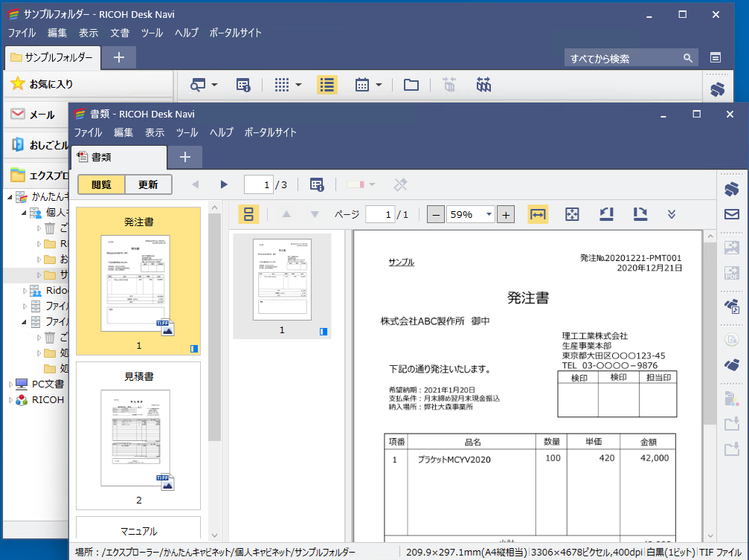Image resolution: width=749 pixels, height=560 pixels.
Task: Click document number input field
Action: pyautogui.click(x=258, y=184)
